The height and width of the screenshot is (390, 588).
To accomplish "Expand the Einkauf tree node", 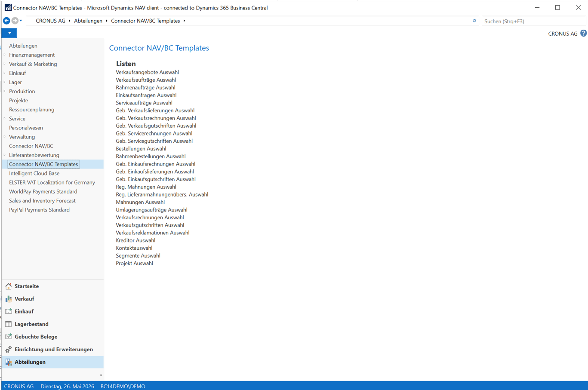I will pos(5,73).
